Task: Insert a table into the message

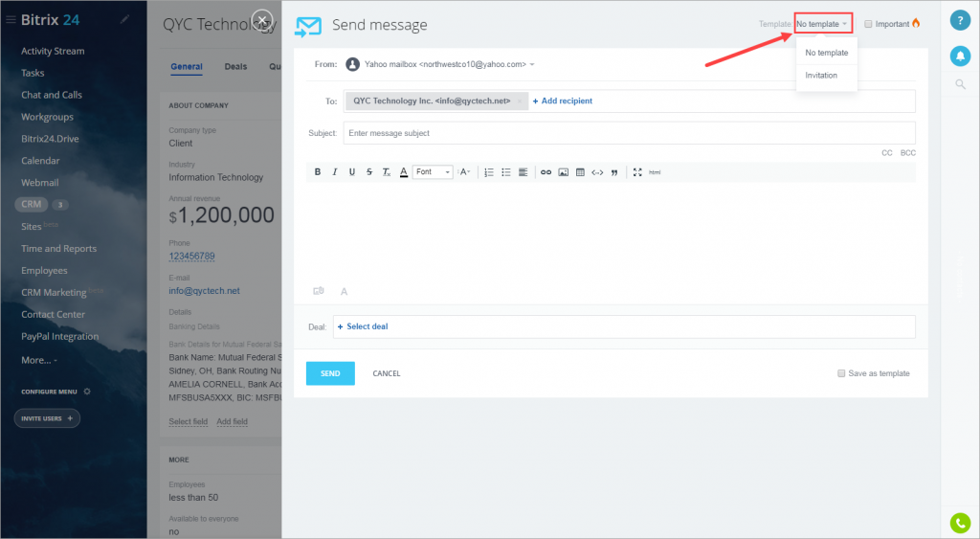Action: tap(580, 172)
